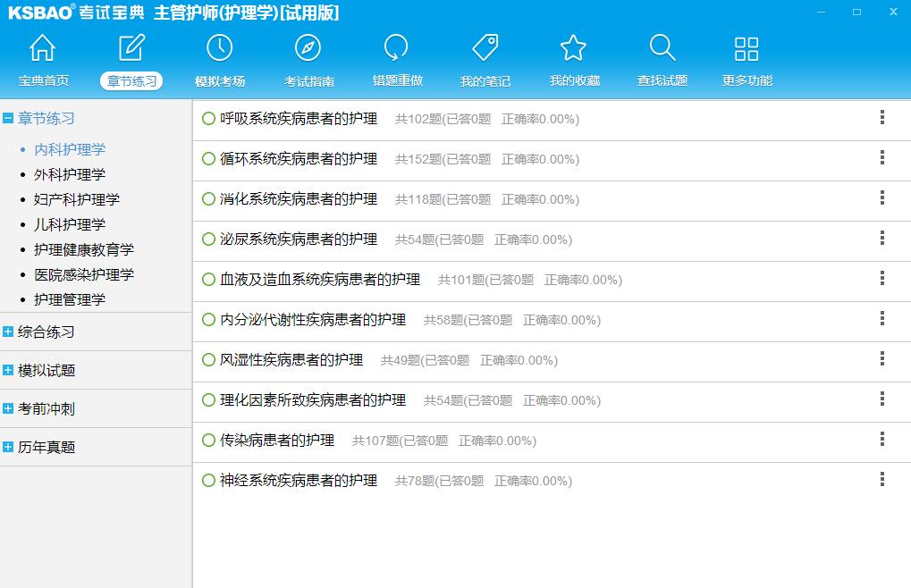Open more options for 泌尿系统疾病患者的护理

tap(881, 238)
